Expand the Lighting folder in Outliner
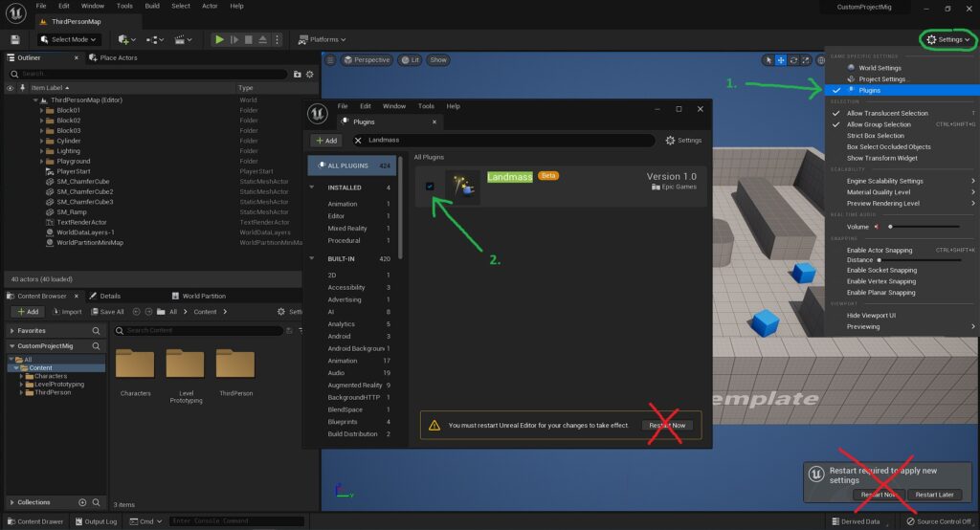Image resolution: width=980 pixels, height=530 pixels. [42, 150]
